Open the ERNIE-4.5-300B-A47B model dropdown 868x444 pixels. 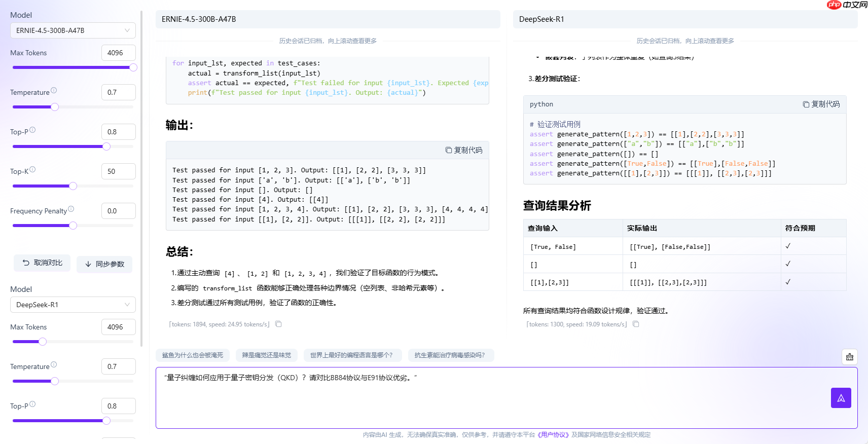pos(73,30)
